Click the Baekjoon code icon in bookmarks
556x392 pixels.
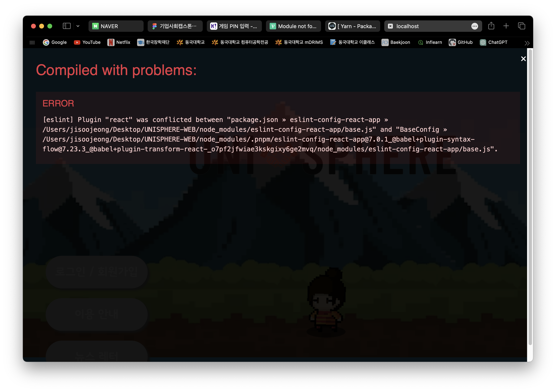tap(385, 42)
